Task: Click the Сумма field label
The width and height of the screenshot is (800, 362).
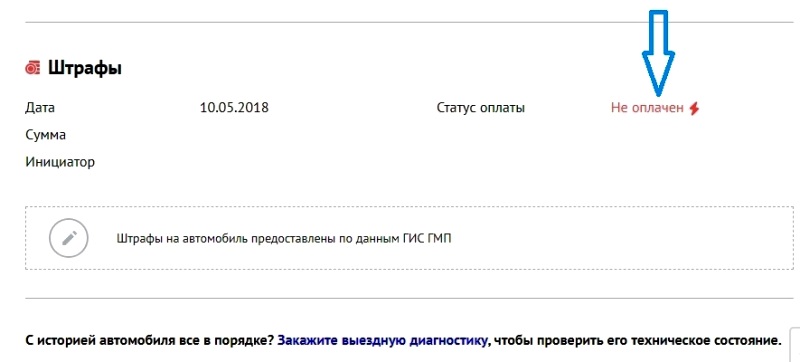Action: pos(45,136)
